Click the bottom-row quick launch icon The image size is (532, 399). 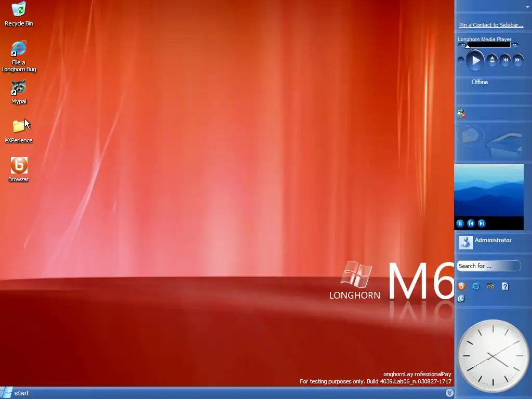pos(461,299)
